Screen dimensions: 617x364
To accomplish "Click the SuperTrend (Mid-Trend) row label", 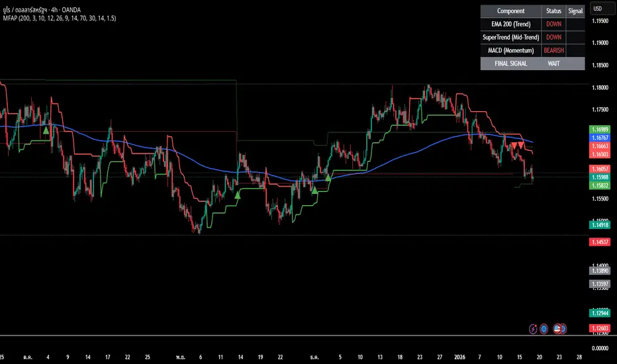I will [x=511, y=37].
